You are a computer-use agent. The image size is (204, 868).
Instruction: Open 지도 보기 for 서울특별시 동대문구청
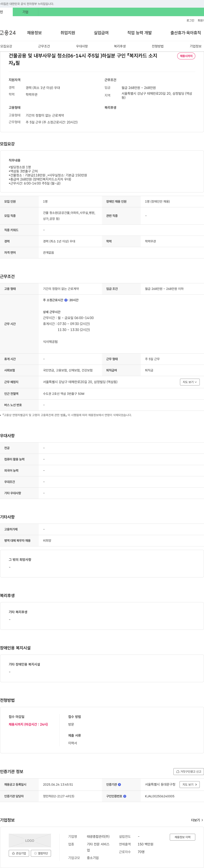(190, 784)
